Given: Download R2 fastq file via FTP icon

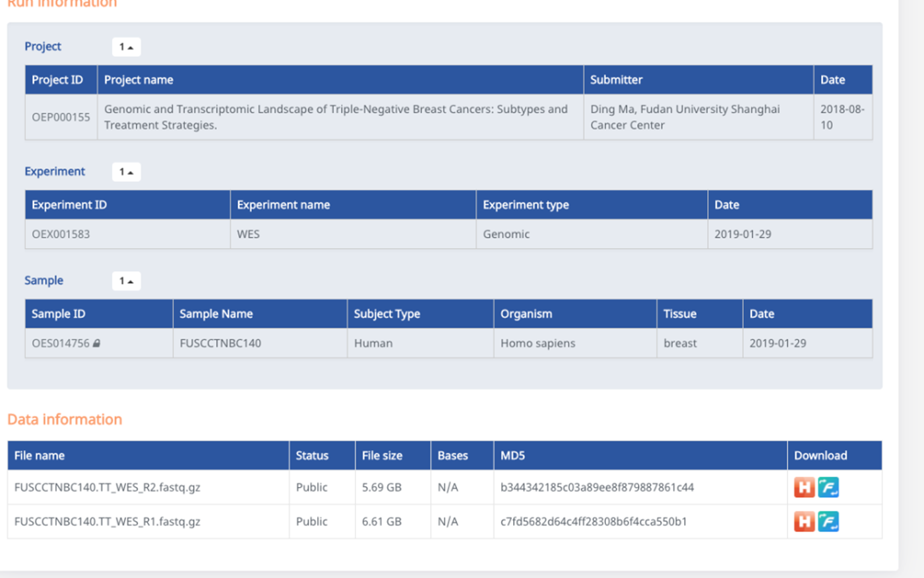Looking at the screenshot, I should tap(828, 487).
